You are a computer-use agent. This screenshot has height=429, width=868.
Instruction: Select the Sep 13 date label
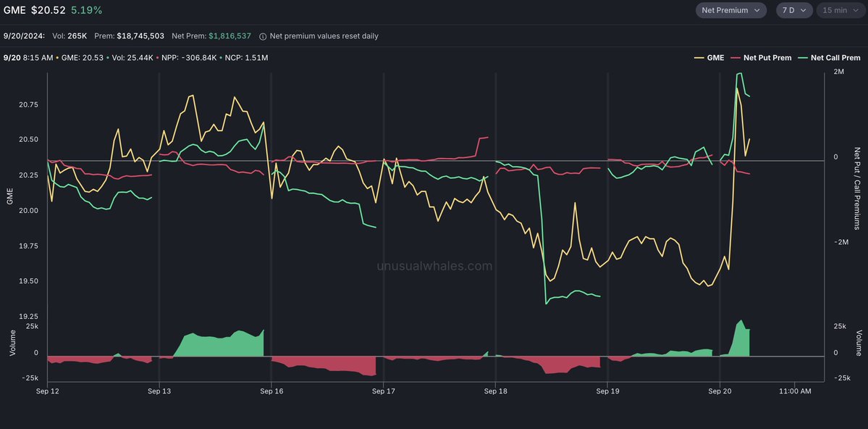[159, 391]
